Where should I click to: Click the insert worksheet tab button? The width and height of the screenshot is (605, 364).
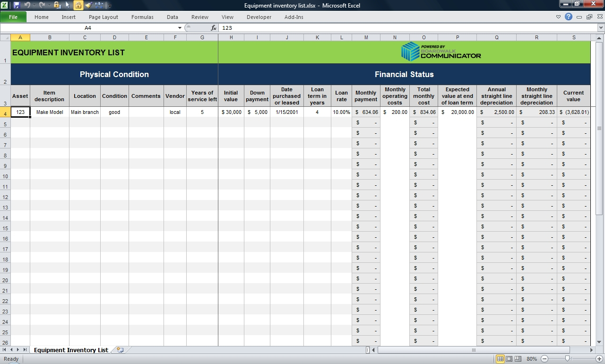click(120, 350)
